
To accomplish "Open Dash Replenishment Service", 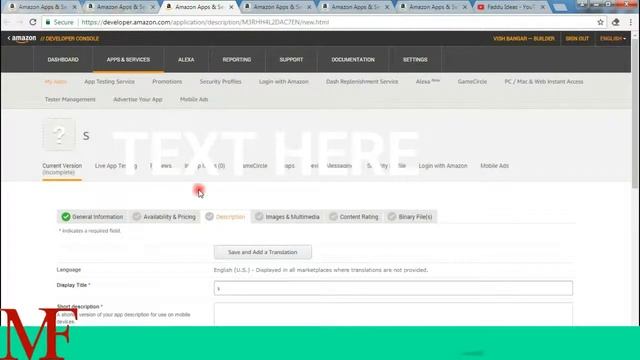I will pyautogui.click(x=362, y=82).
